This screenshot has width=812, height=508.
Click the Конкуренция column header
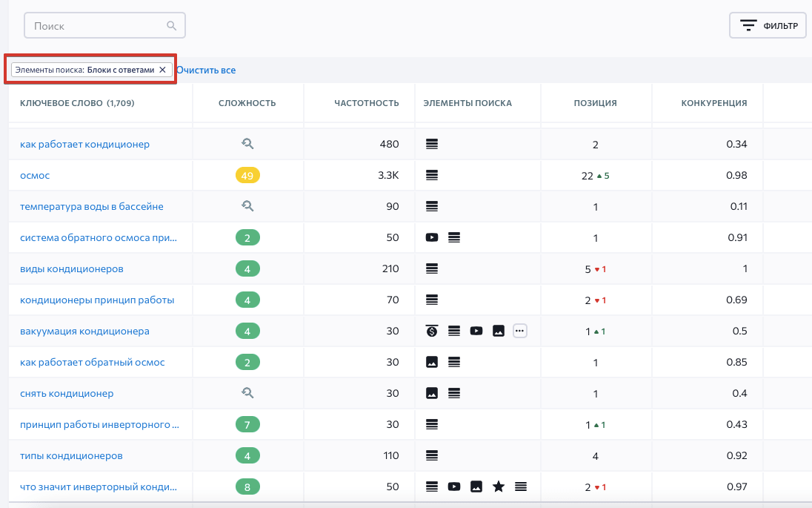(713, 103)
